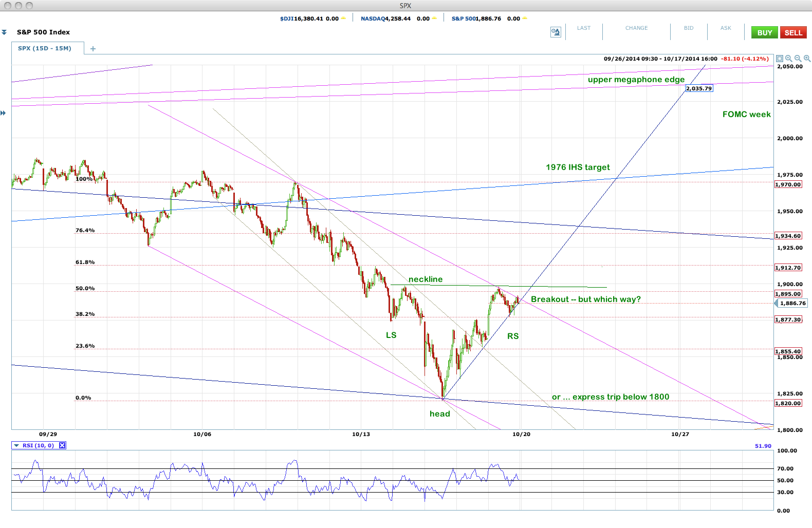
Task: Click the SELL button
Action: (x=793, y=32)
